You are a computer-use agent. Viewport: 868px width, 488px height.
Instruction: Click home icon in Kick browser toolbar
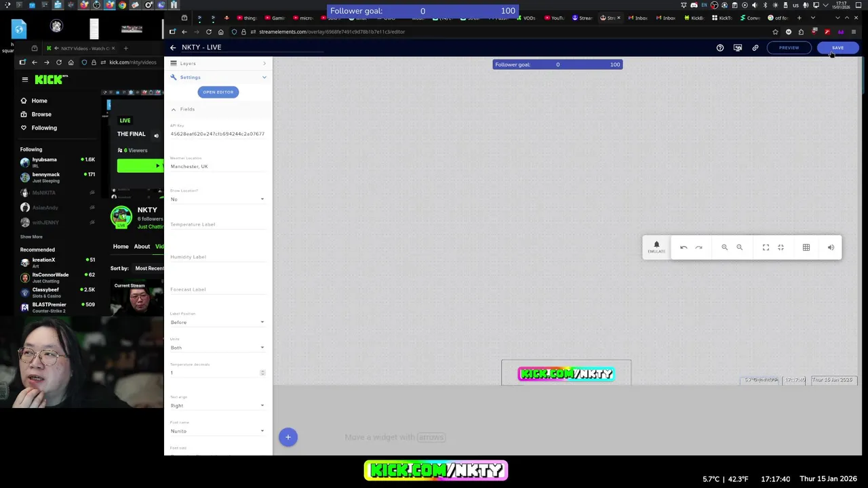click(71, 62)
